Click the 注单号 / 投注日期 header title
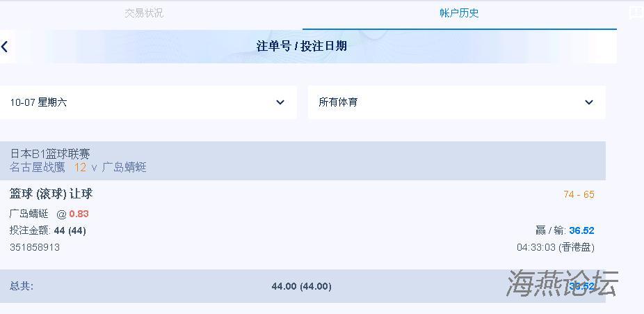Image resolution: width=644 pixels, height=314 pixels. click(x=302, y=47)
